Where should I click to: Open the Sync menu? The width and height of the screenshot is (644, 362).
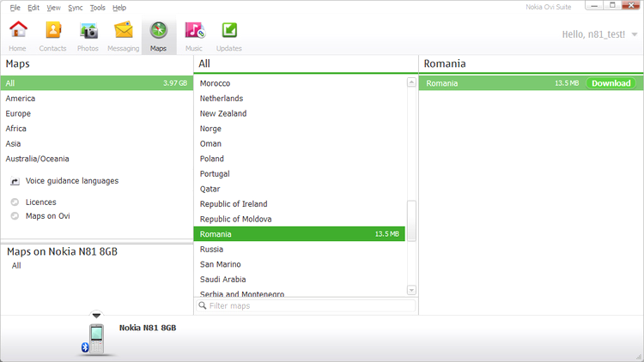(x=76, y=8)
